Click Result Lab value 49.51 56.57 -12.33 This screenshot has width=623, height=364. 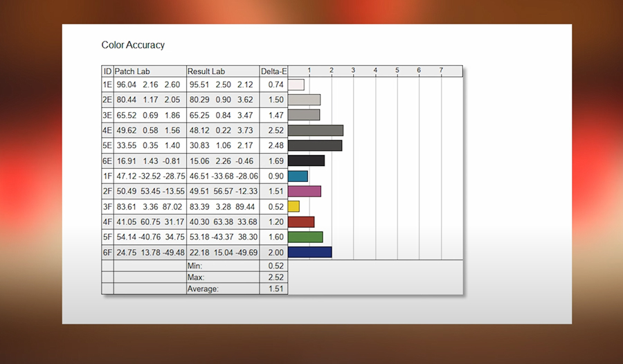(224, 191)
